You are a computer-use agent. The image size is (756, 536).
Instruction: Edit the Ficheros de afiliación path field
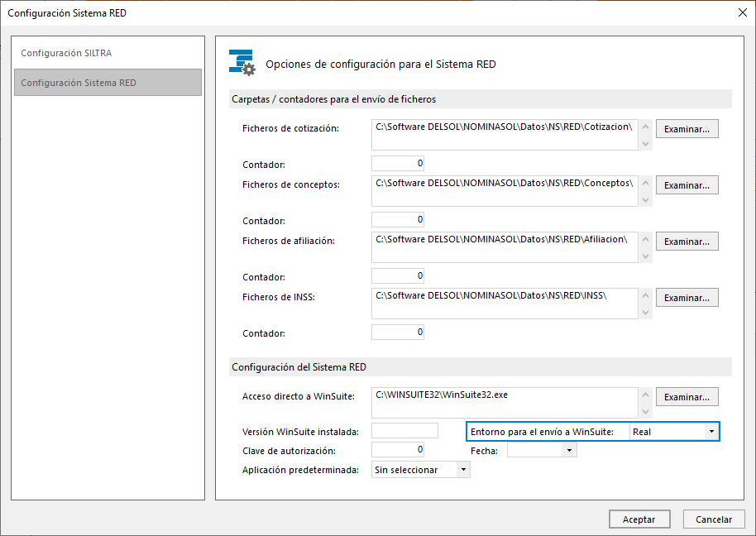505,247
